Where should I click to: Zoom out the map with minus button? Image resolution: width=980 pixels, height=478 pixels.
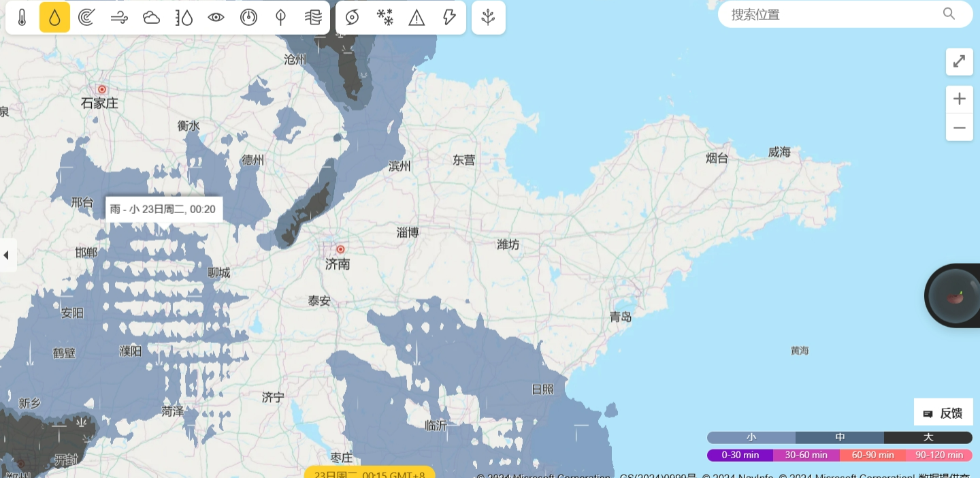click(x=959, y=127)
